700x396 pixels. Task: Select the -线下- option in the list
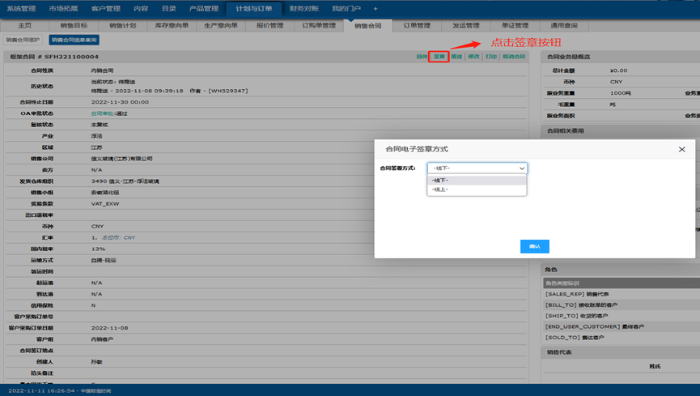click(x=477, y=180)
